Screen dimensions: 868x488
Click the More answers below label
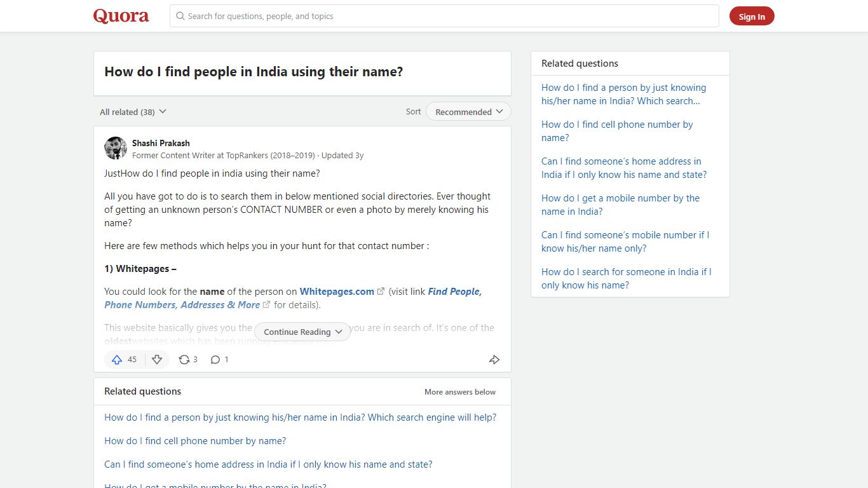[x=460, y=392]
